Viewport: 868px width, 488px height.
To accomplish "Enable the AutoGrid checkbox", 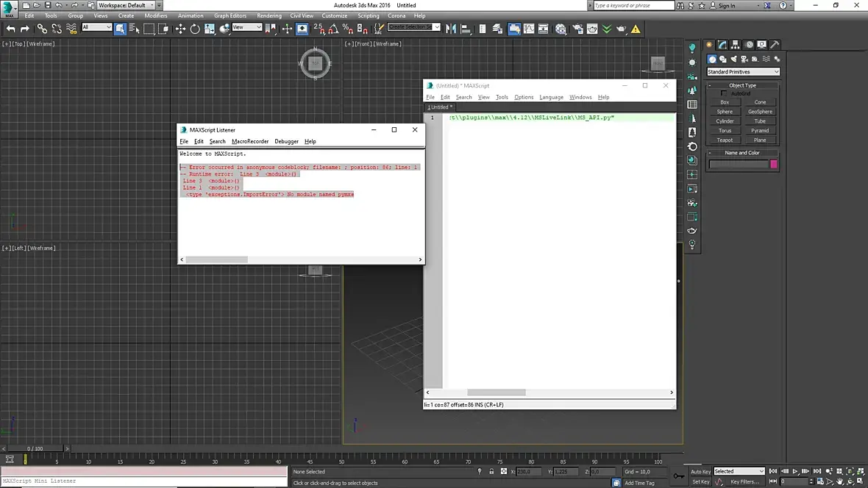I will [x=725, y=93].
